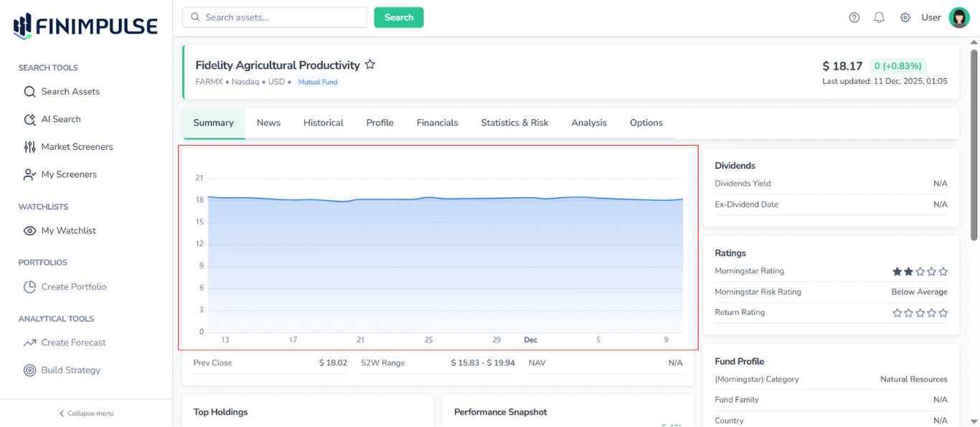Open the Mutual Fund link

317,82
